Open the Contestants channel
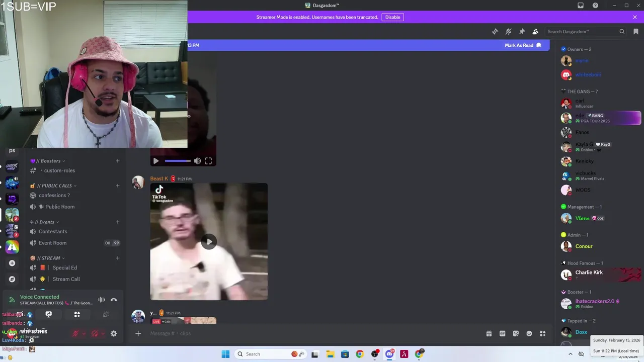 click(53, 231)
